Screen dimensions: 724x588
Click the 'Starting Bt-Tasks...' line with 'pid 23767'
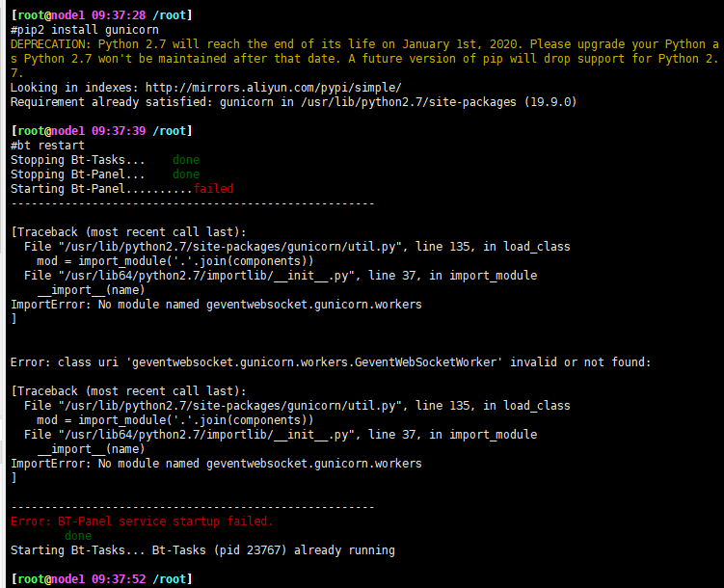(x=202, y=550)
